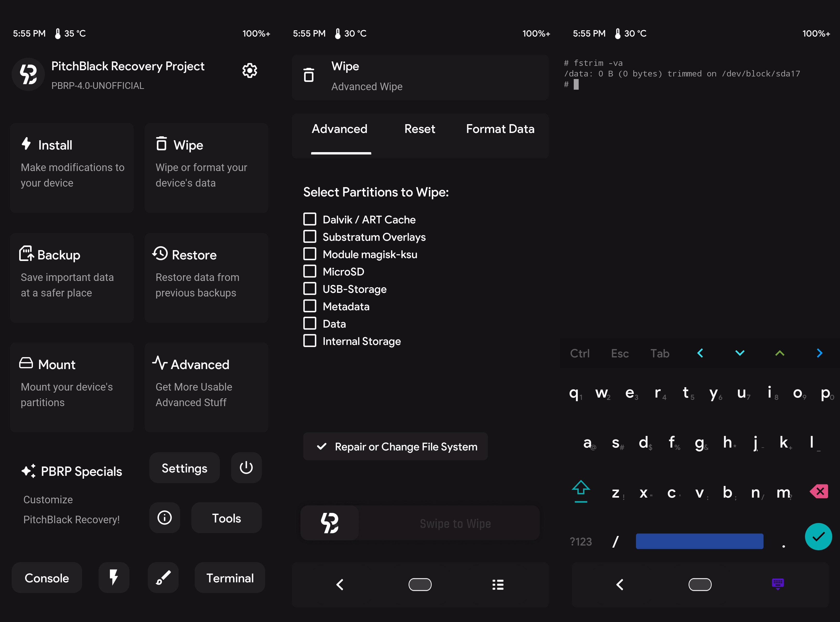Open the Wipe card on home screen
Image resolution: width=840 pixels, height=622 pixels.
(x=206, y=168)
